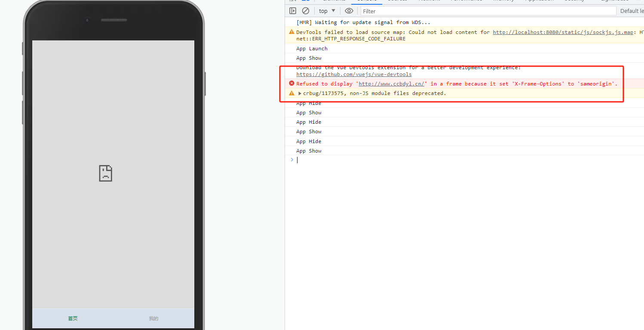Viewport: 644px width, 330px height.
Task: Open the Default levels dropdown
Action: pyautogui.click(x=632, y=11)
